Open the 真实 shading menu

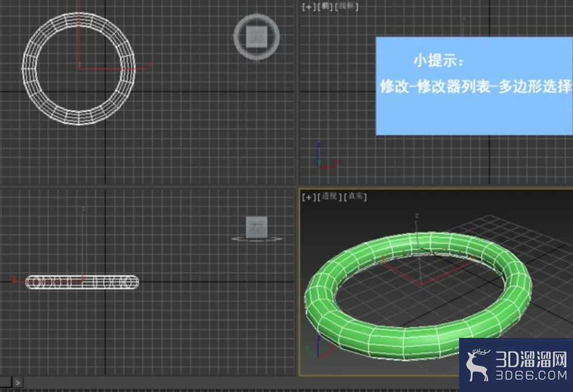(355, 197)
